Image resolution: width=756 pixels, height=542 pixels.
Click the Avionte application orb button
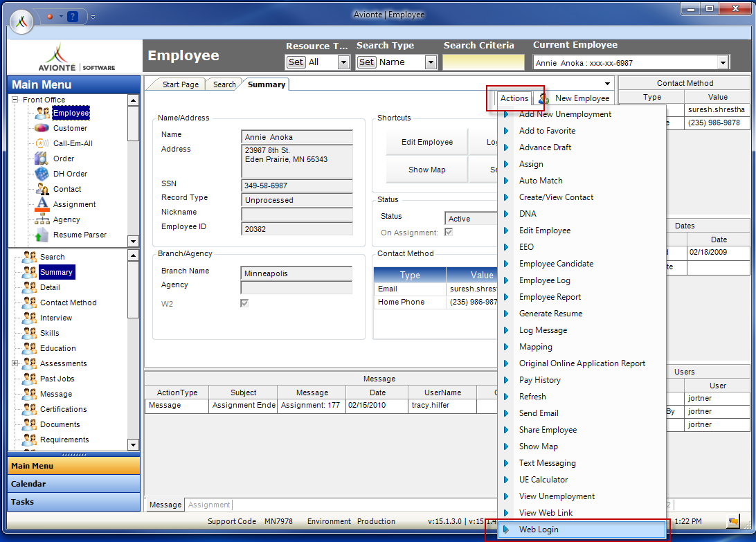pos(22,21)
